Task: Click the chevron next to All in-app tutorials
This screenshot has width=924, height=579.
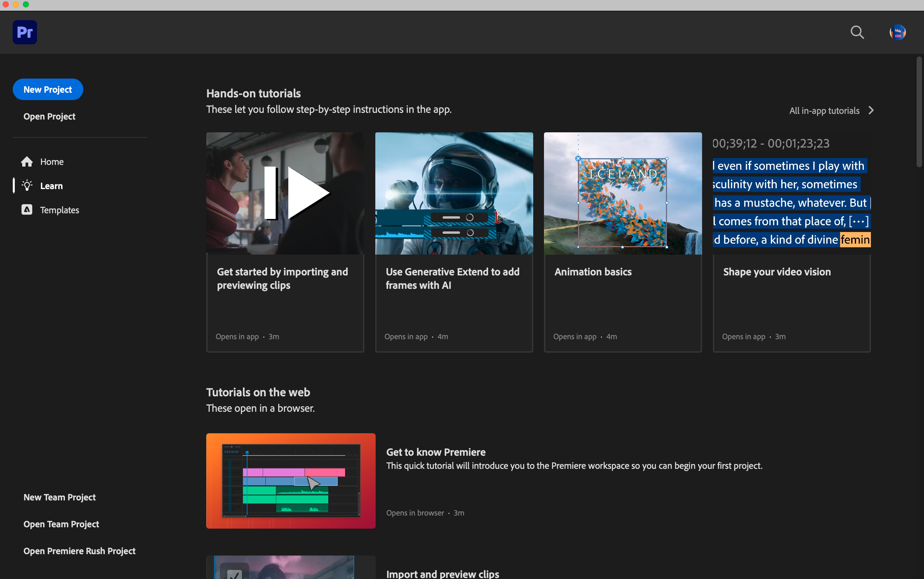Action: click(871, 110)
